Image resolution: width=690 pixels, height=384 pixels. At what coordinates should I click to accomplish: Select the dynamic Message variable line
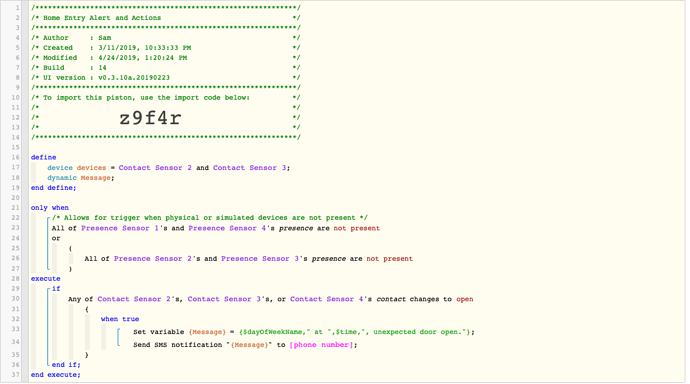click(x=81, y=178)
